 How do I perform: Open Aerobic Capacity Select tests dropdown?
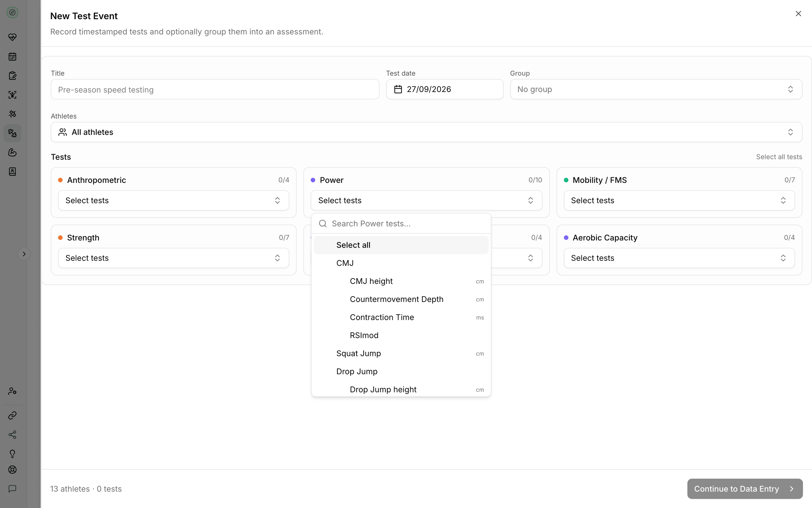[x=679, y=258]
